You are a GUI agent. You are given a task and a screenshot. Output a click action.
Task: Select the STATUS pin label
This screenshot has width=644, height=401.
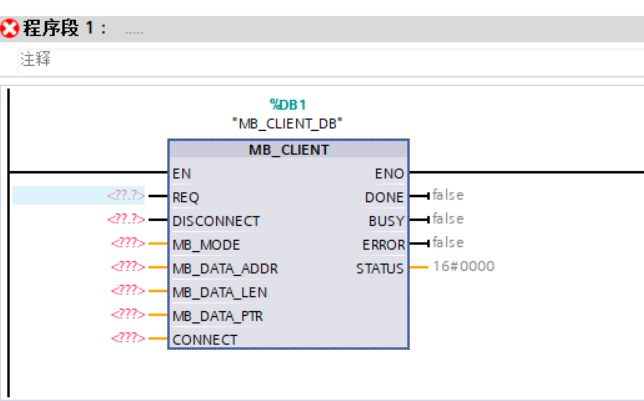coord(380,269)
